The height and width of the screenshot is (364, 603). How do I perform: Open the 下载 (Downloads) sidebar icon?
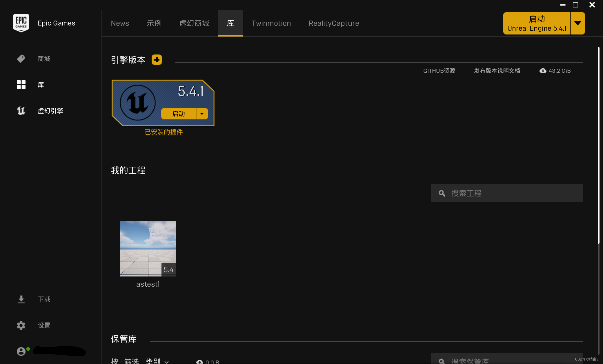point(21,299)
